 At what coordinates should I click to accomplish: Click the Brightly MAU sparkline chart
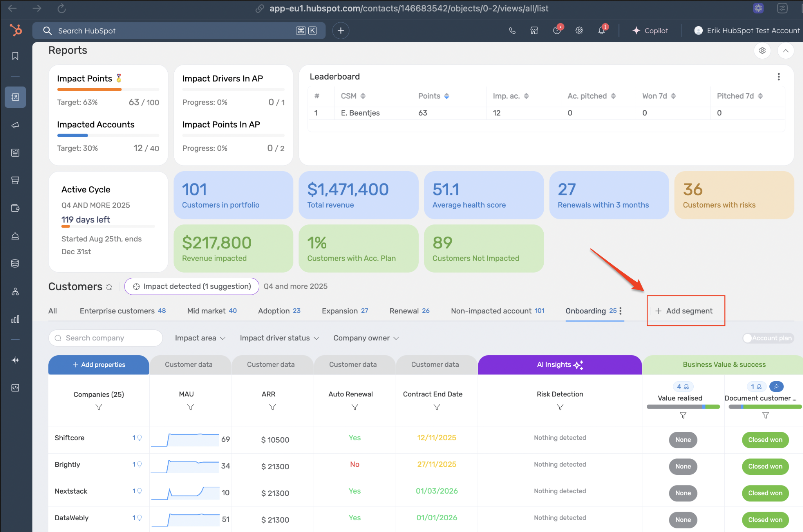coord(185,466)
